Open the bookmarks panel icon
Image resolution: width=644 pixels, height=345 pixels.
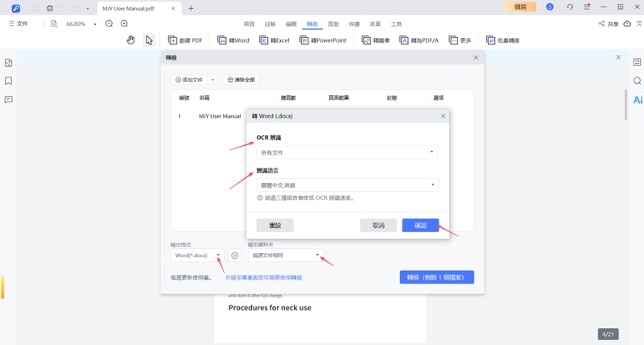[x=9, y=81]
